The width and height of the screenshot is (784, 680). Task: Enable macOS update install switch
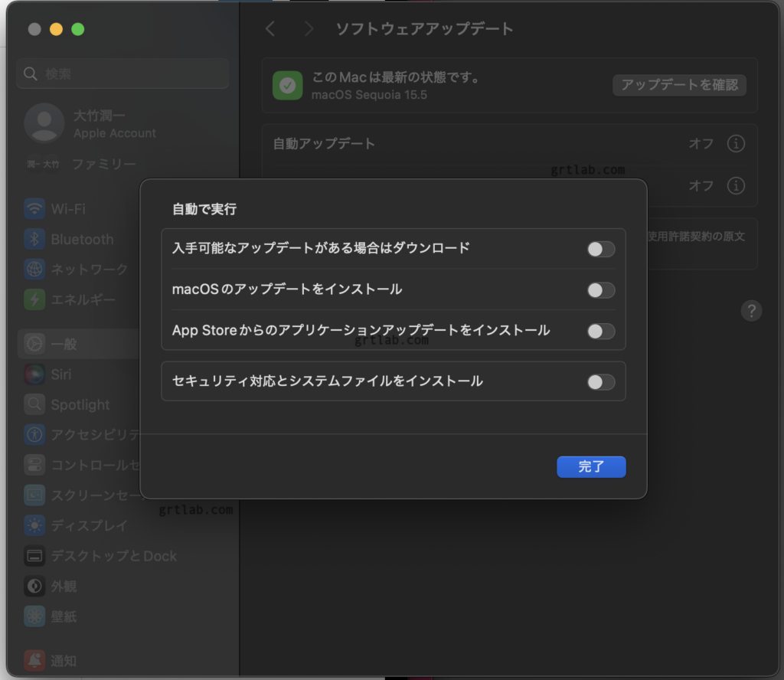[x=601, y=290]
